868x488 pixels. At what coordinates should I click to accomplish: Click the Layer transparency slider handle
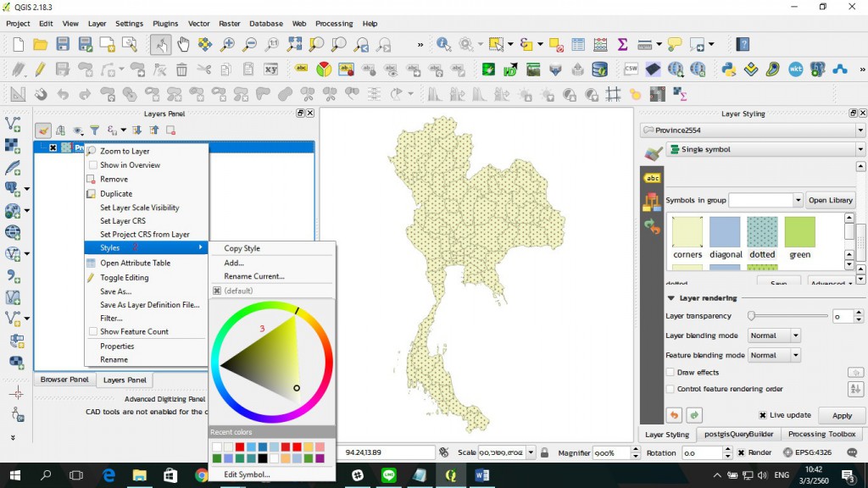[751, 316]
